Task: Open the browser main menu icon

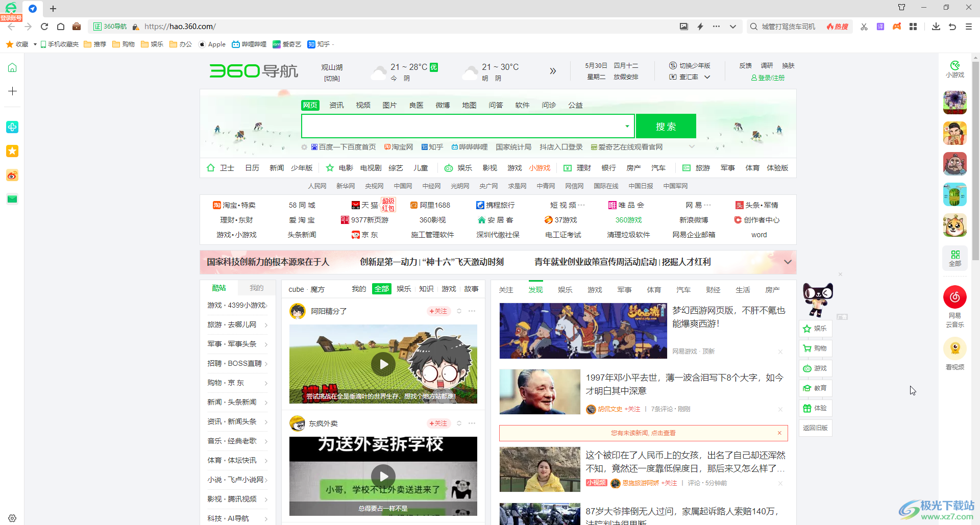Action: tap(969, 27)
